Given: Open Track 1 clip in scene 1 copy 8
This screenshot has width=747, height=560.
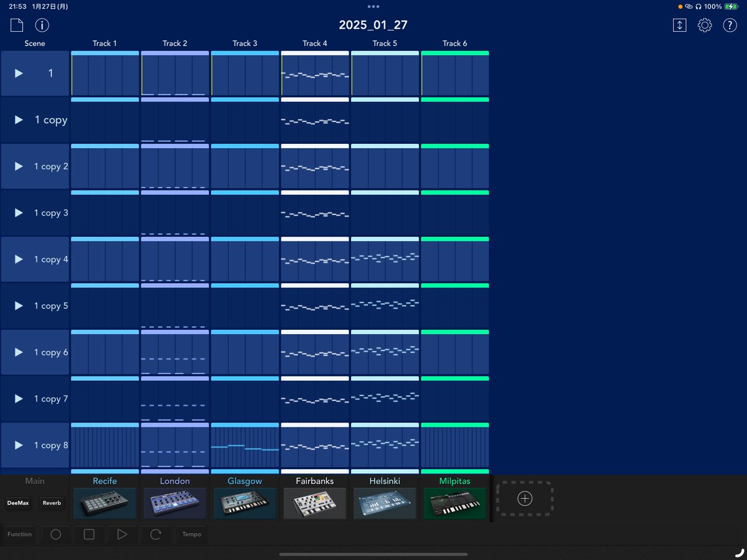Looking at the screenshot, I should pos(105,445).
